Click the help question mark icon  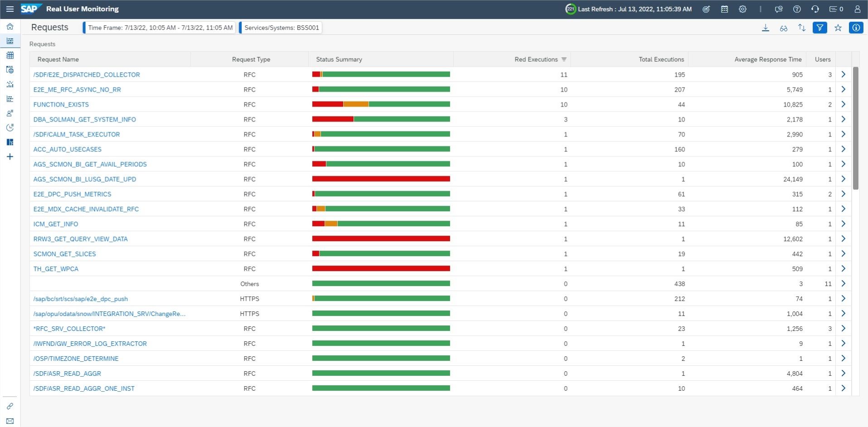pos(797,9)
